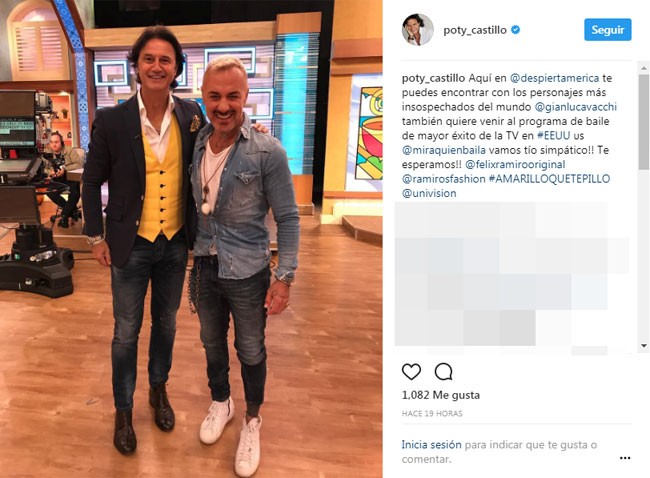Open @univision mention link
The height and width of the screenshot is (478, 650).
point(429,193)
